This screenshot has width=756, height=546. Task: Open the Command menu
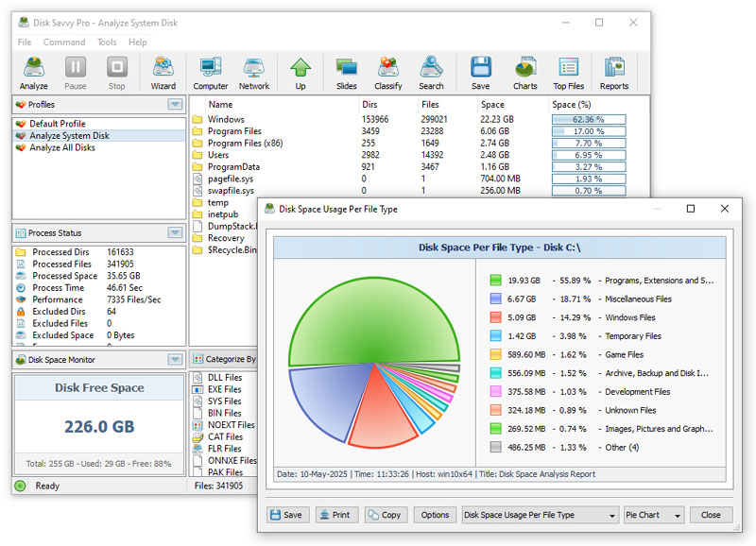point(63,43)
